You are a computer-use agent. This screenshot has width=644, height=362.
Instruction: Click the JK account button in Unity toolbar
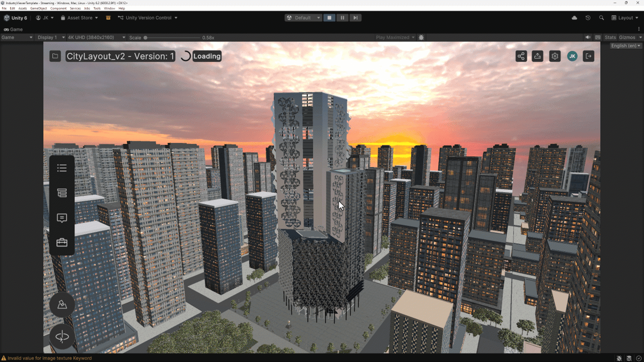click(x=45, y=18)
